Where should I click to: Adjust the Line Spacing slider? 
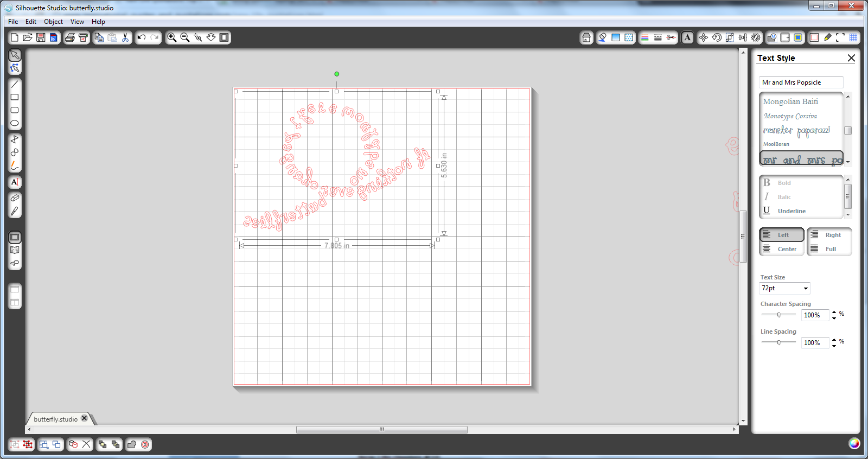click(x=779, y=342)
